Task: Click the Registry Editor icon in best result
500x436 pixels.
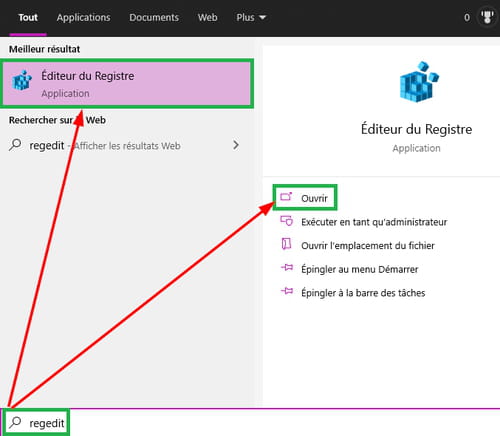Action: coord(22,80)
